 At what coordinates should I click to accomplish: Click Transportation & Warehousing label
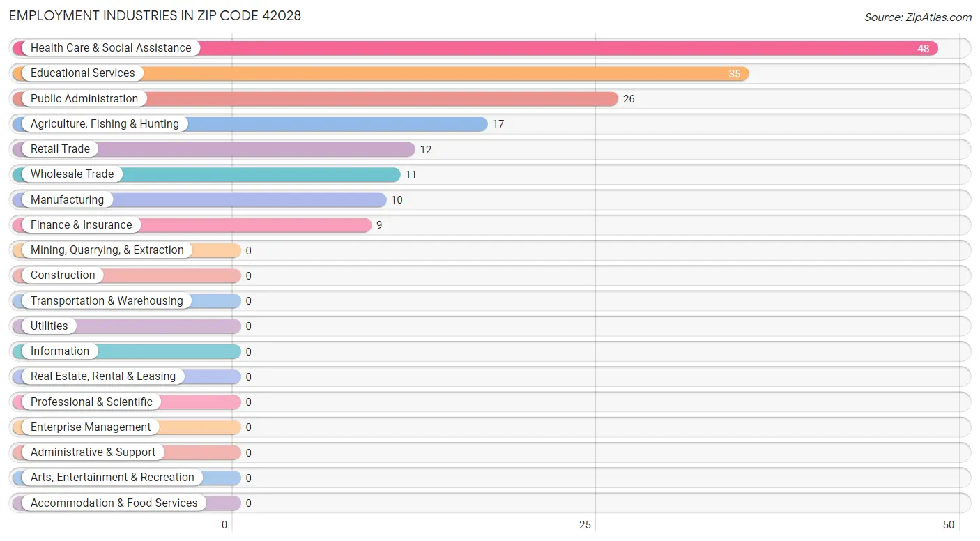(107, 301)
